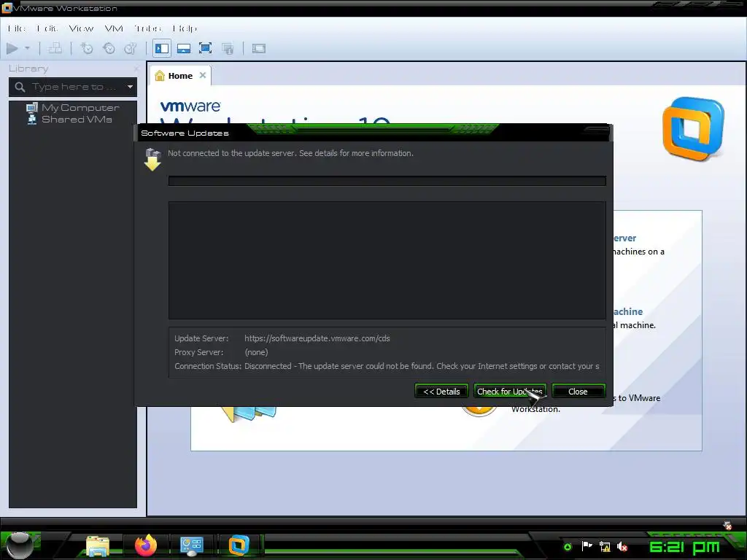
Task: Click the empty update details list box
Action: (387, 260)
